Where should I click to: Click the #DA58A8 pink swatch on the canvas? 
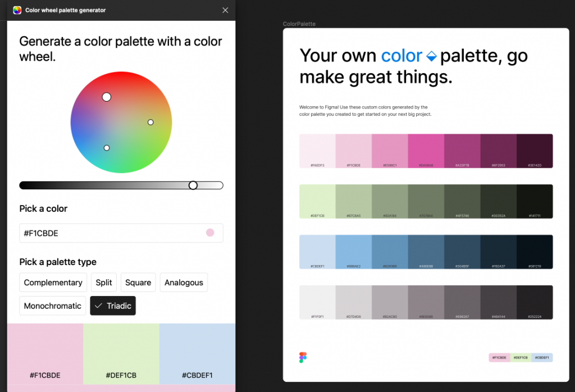pos(426,150)
